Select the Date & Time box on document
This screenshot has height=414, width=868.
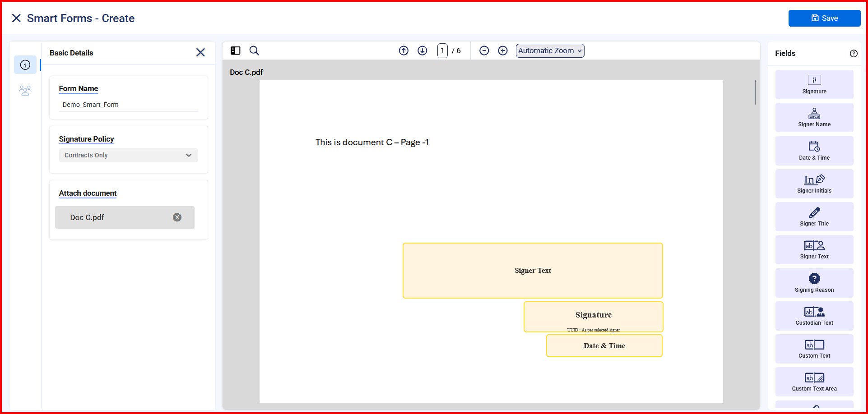click(x=604, y=346)
